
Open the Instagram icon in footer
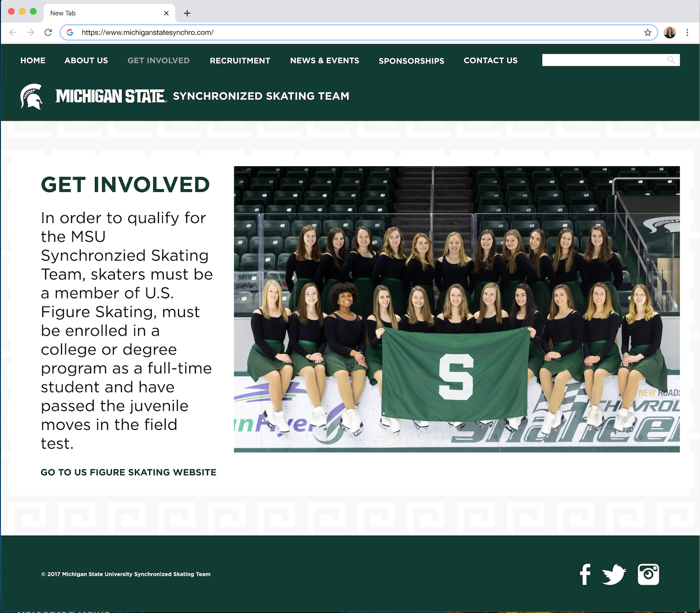click(648, 575)
